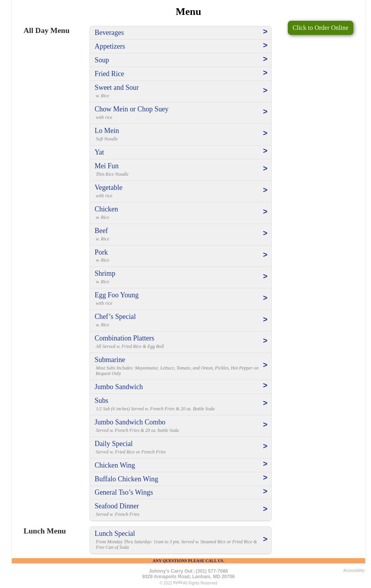Click the chevron next to Fried Rice
Image resolution: width=371 pixels, height=588 pixels.
tap(265, 73)
